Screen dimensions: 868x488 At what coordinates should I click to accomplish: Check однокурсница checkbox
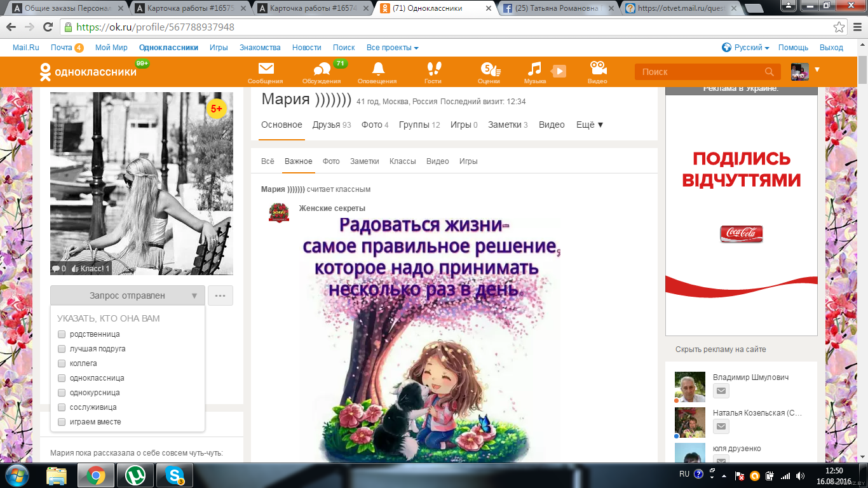point(62,393)
